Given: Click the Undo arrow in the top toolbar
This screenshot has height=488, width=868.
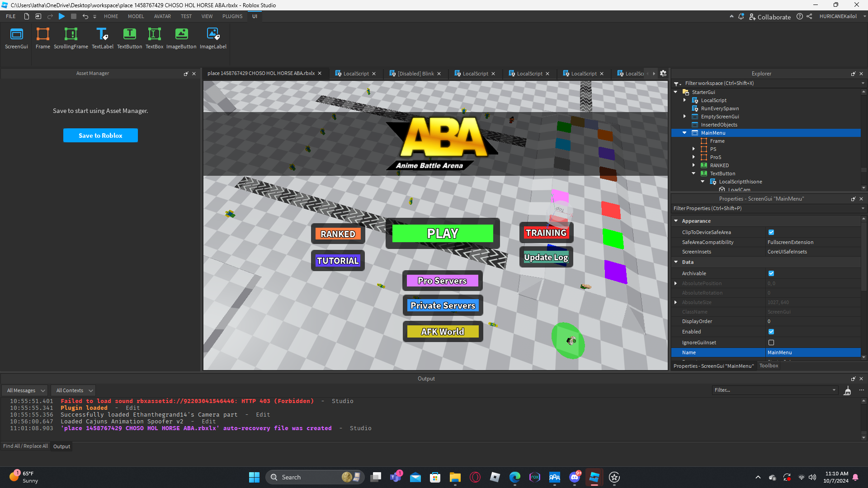Looking at the screenshot, I should [85, 16].
